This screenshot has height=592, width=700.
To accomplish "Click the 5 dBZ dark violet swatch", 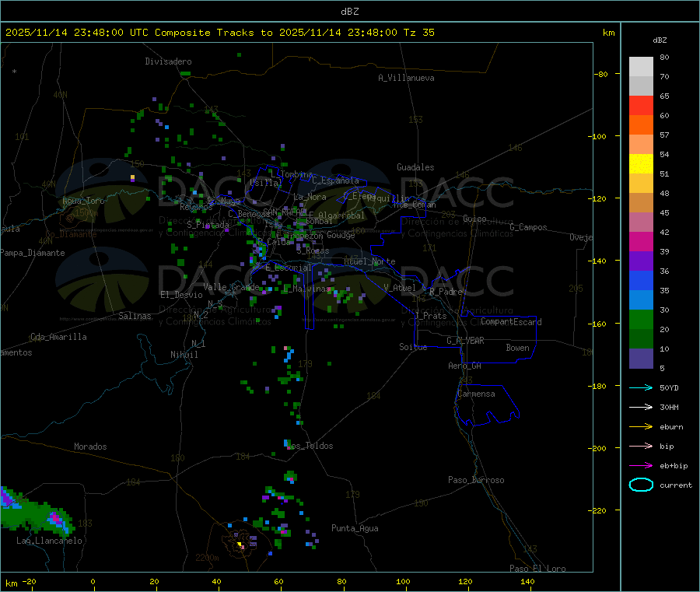I will point(641,359).
